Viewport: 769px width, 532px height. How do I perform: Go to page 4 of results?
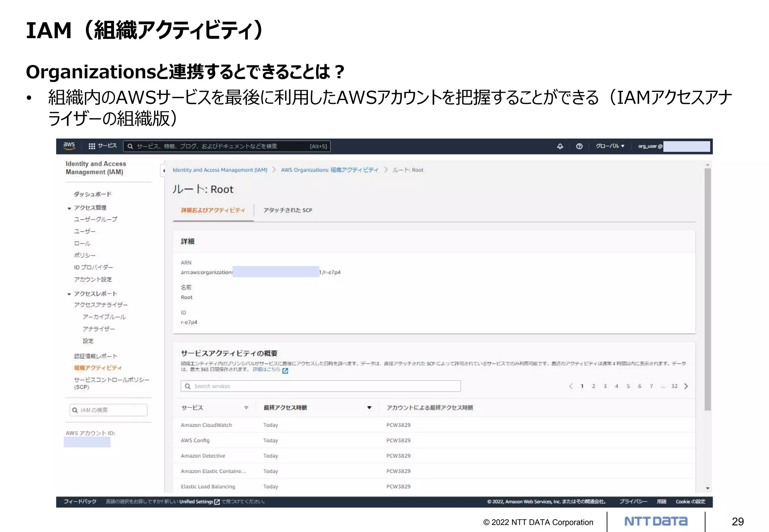[x=617, y=386]
